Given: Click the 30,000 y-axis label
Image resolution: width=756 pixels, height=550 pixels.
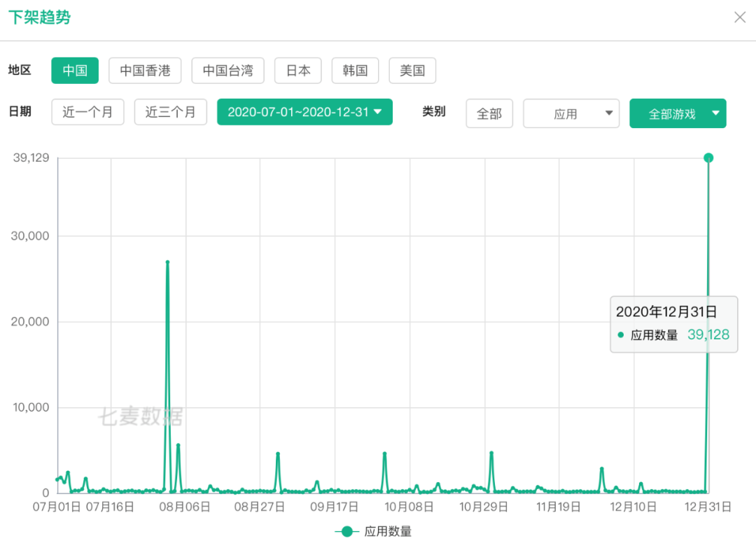Looking at the screenshot, I should [30, 237].
